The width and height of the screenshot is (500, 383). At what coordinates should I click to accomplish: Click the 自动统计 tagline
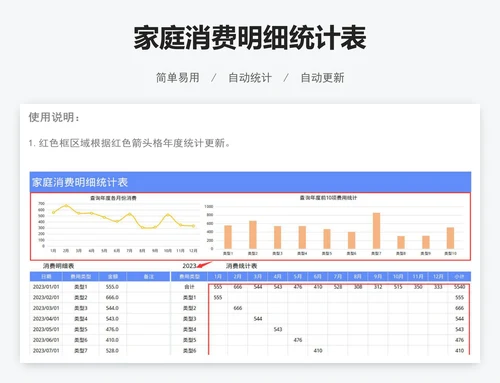point(250,78)
